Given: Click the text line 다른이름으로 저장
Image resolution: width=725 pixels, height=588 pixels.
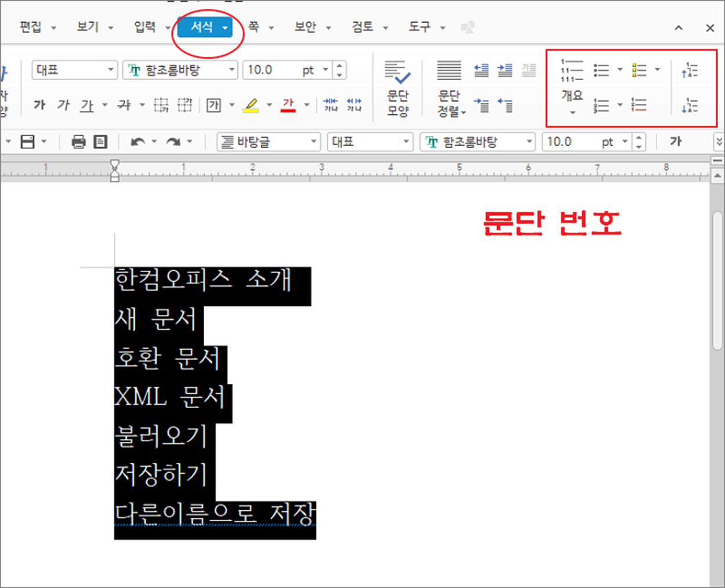Looking at the screenshot, I should coord(215,514).
